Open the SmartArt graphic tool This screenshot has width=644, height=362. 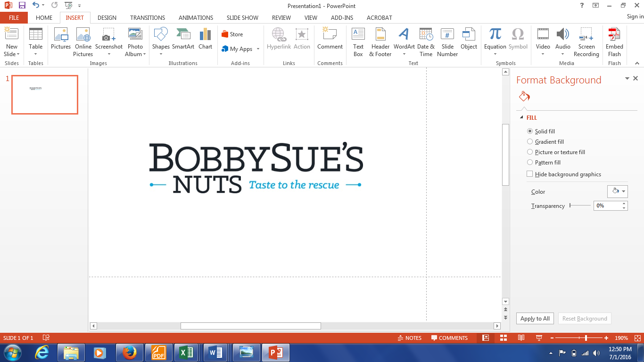click(183, 39)
